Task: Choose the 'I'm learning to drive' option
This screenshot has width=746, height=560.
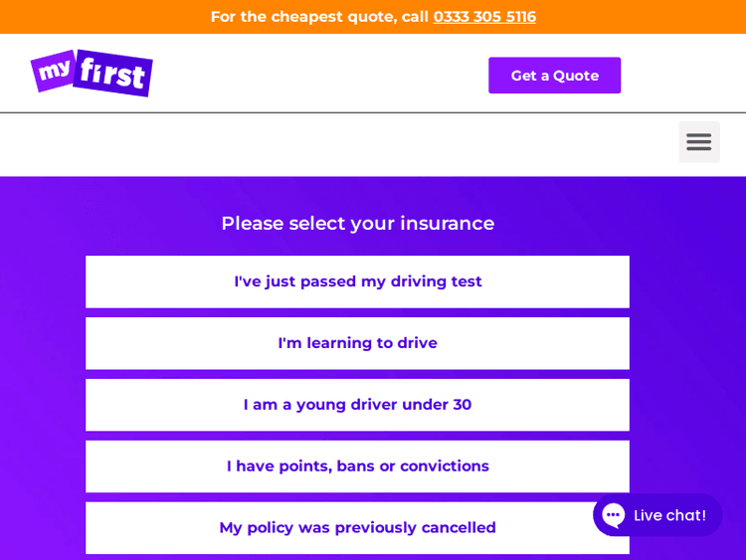Action: [x=357, y=343]
